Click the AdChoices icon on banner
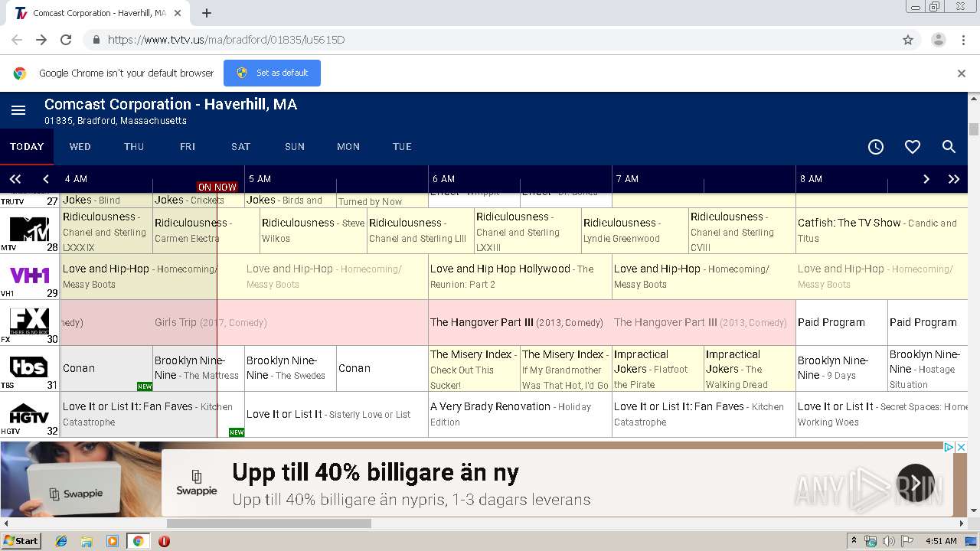 [949, 447]
